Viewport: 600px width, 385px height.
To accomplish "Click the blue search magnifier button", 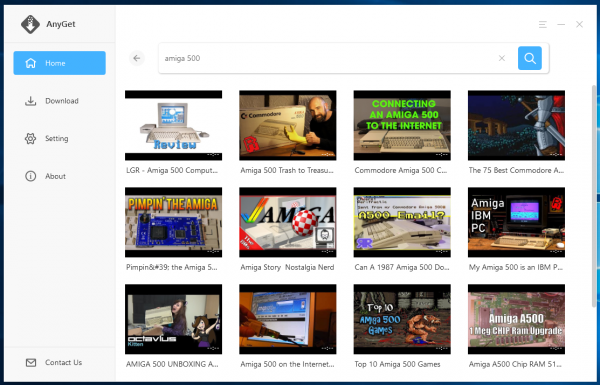I will click(530, 58).
